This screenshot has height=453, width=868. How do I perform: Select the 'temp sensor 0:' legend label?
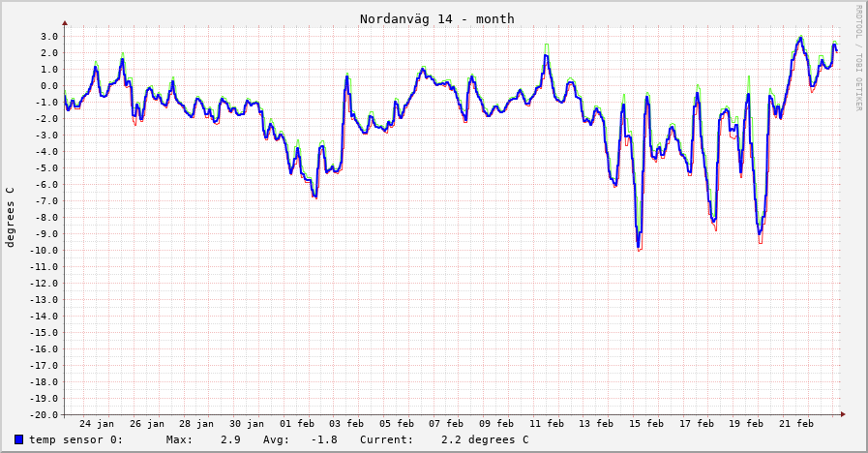[75, 439]
